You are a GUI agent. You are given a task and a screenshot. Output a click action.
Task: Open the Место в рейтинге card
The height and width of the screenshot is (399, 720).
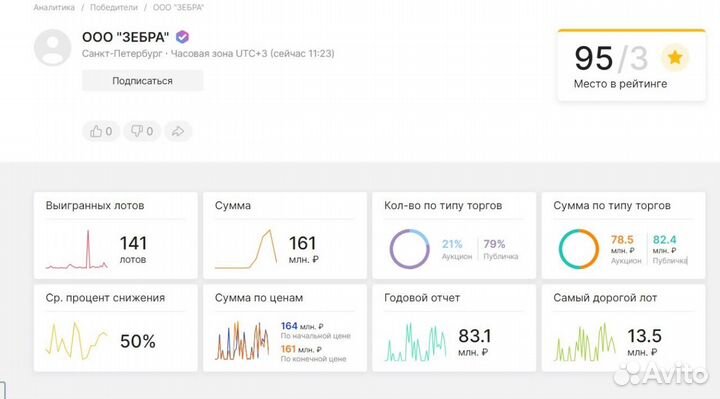coord(631,65)
